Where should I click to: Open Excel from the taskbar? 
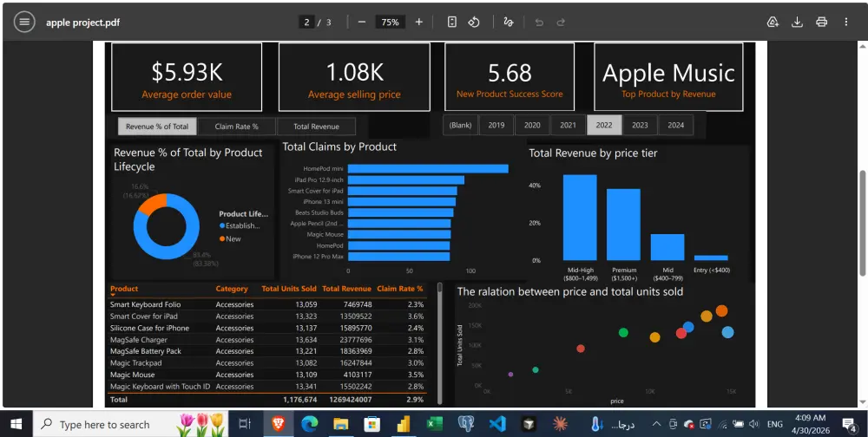click(x=435, y=424)
